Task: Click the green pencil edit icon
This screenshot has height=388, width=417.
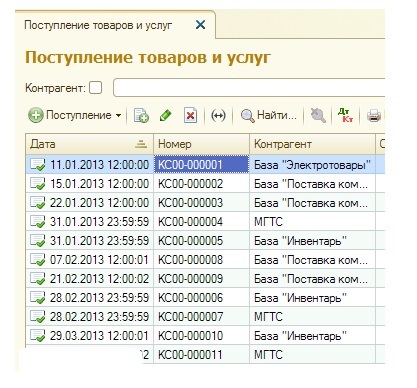Action: (166, 116)
